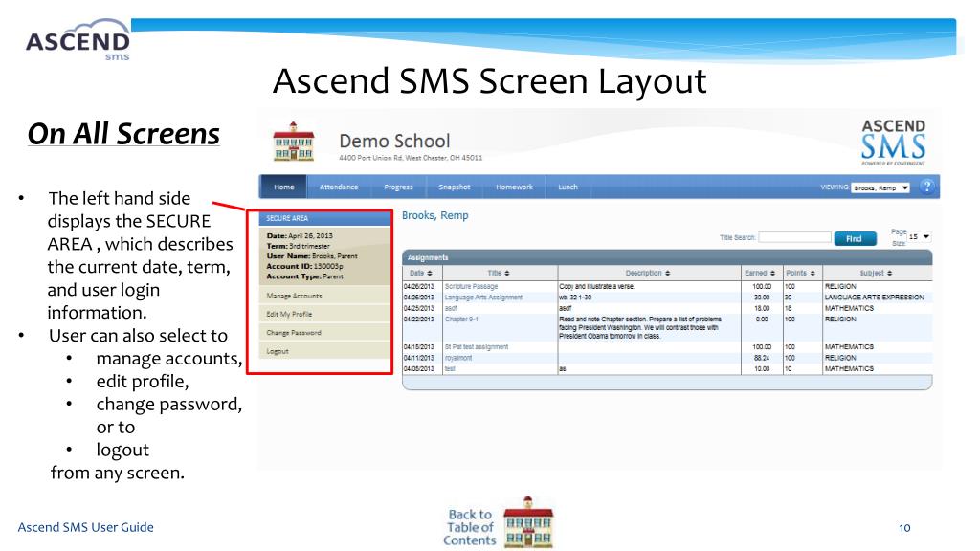Select Edit My Profile in the sidebar
980x551 pixels.
coord(325,314)
